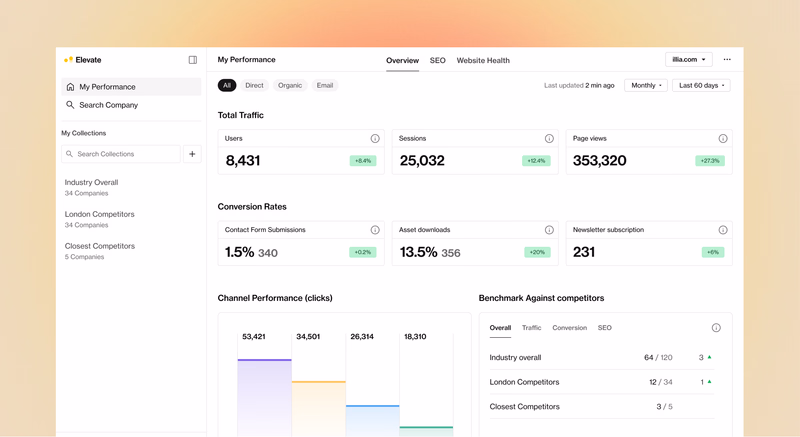Image resolution: width=800 pixels, height=437 pixels.
Task: Open the Monthly interval dropdown
Action: [x=646, y=86]
